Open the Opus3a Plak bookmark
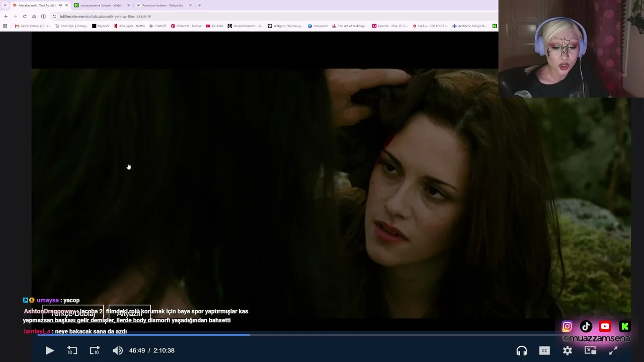 pyautogui.click(x=390, y=26)
